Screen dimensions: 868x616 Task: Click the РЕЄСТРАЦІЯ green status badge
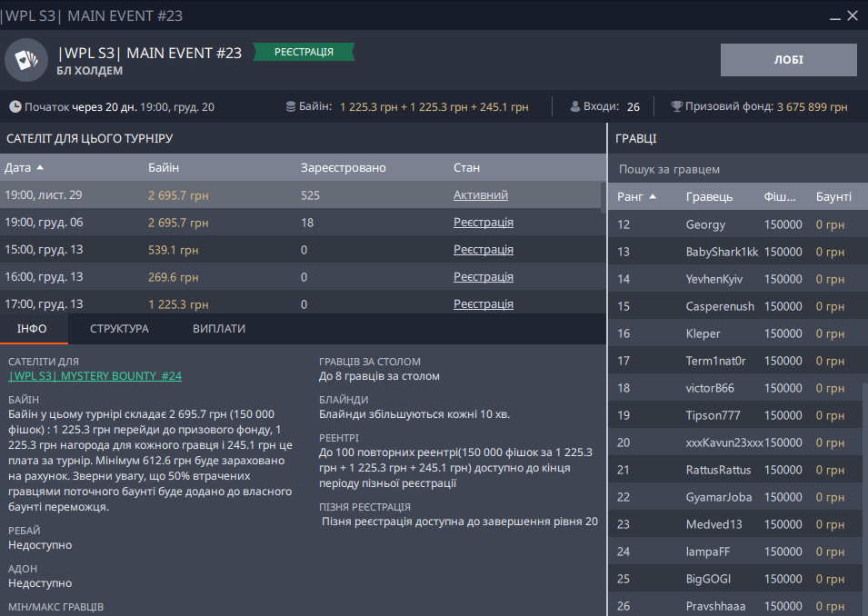tap(304, 53)
